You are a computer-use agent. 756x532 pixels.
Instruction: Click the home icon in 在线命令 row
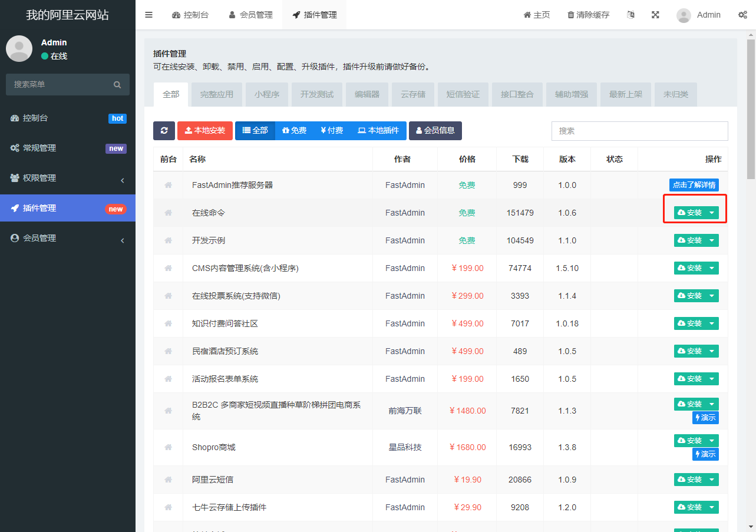168,213
